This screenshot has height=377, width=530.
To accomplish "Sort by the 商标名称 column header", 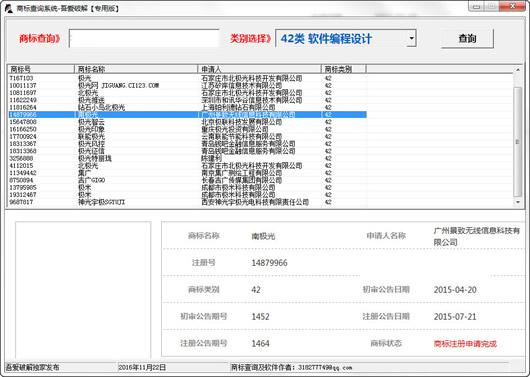I will tap(136, 69).
